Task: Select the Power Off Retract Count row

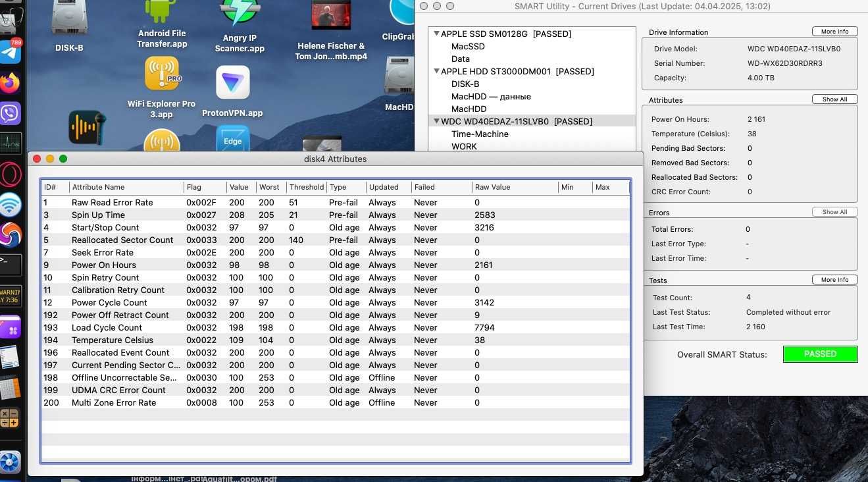Action: (x=336, y=315)
